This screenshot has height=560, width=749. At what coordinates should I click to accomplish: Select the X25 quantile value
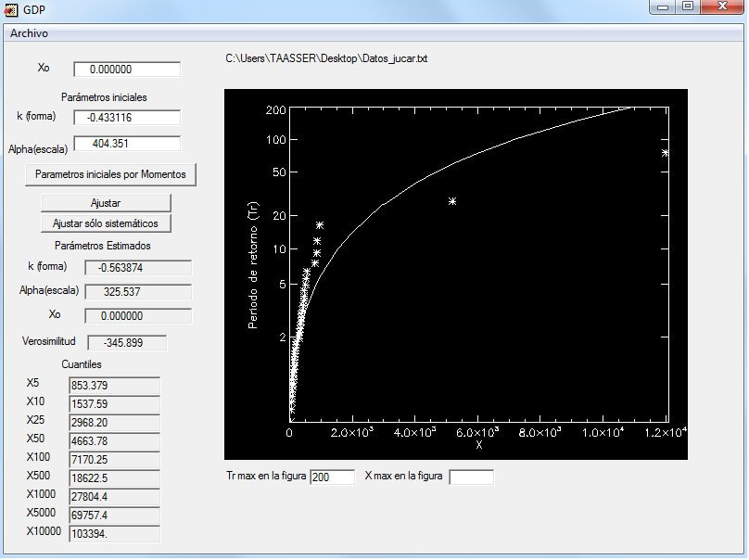(x=114, y=423)
